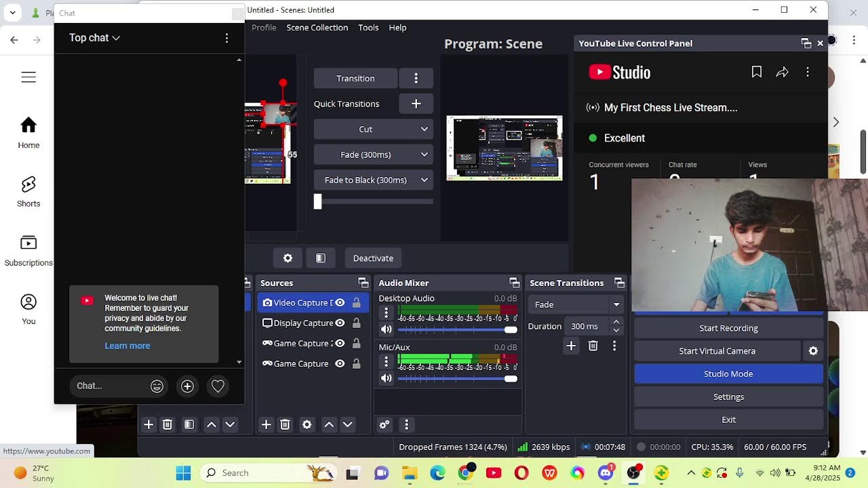Adjust the Mic/Aux volume slider
Image resolution: width=868 pixels, height=488 pixels.
point(458,378)
